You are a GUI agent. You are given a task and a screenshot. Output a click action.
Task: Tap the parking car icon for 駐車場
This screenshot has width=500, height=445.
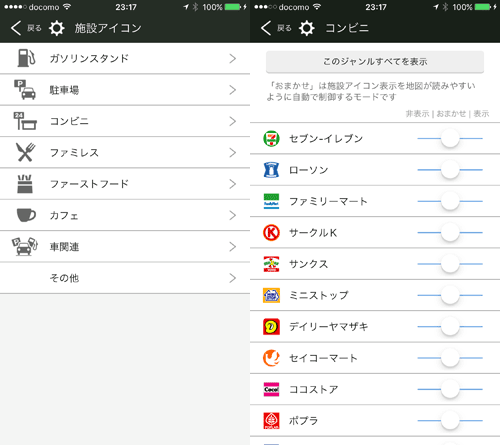25,89
